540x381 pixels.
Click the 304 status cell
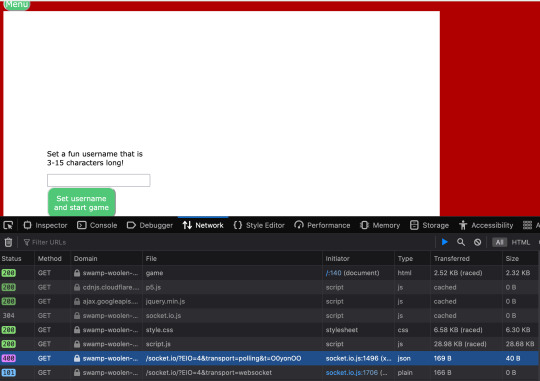[9, 316]
